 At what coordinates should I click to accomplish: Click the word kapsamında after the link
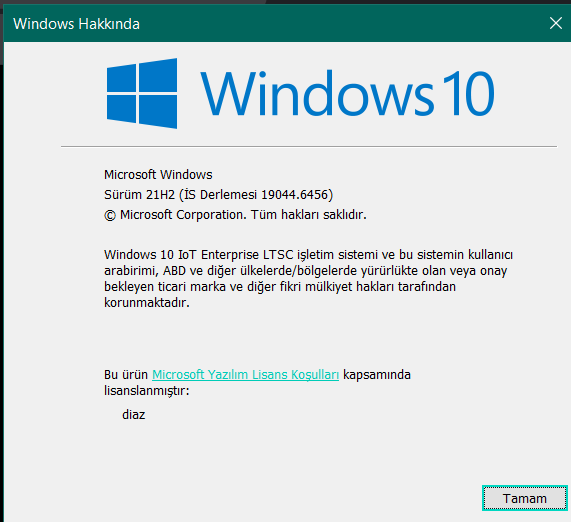377,375
